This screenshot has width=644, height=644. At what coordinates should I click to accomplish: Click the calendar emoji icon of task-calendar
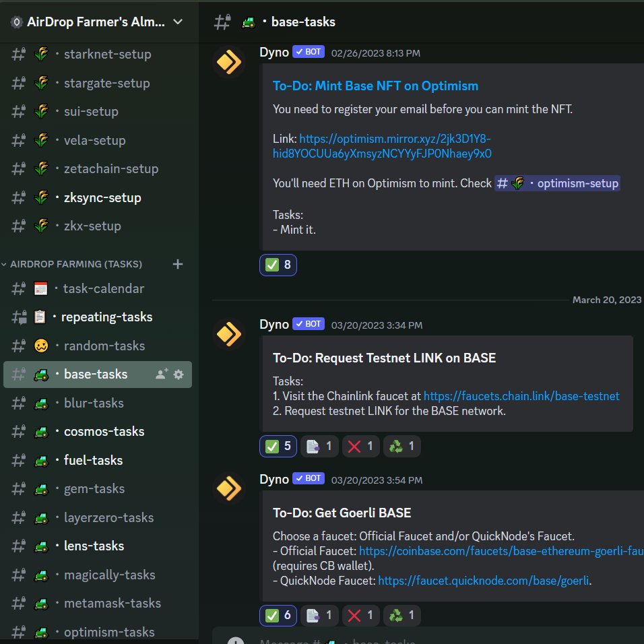[x=40, y=289]
